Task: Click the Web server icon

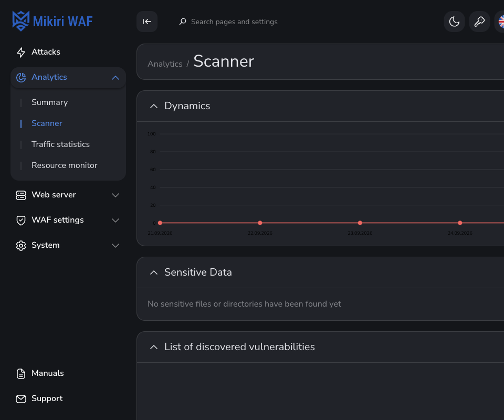Action: [21, 195]
